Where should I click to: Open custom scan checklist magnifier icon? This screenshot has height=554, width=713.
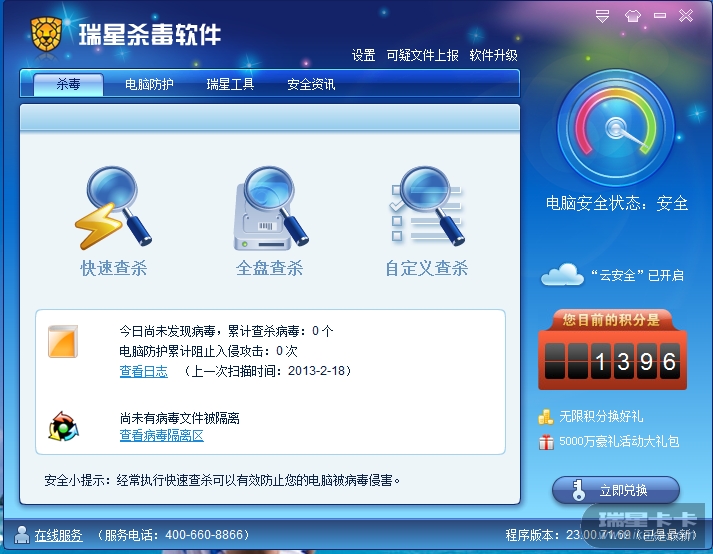click(x=427, y=206)
